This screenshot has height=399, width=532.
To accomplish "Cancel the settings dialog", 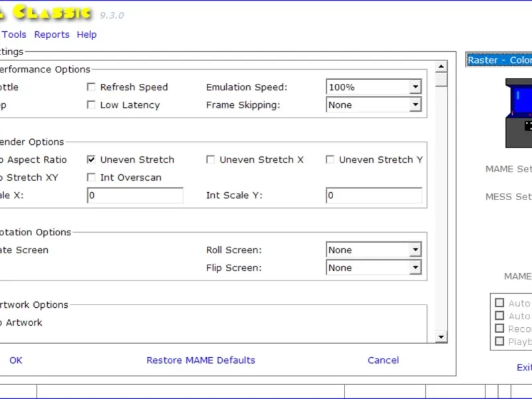I will (x=383, y=360).
